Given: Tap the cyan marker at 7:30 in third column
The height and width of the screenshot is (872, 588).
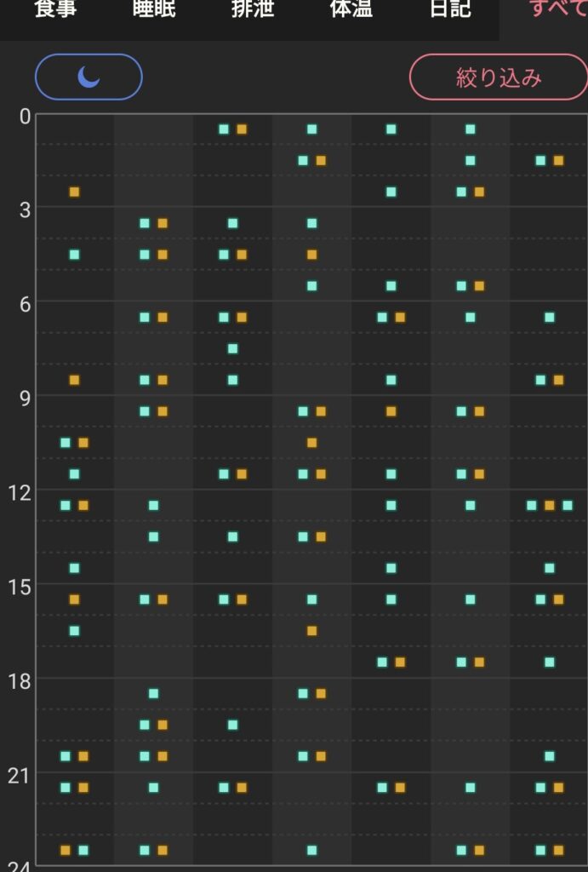Looking at the screenshot, I should 232,348.
